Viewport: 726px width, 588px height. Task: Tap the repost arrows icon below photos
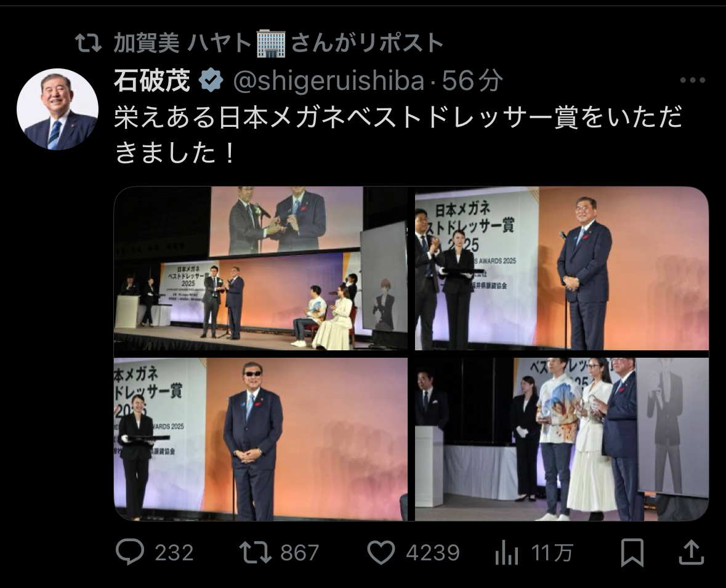pyautogui.click(x=255, y=552)
